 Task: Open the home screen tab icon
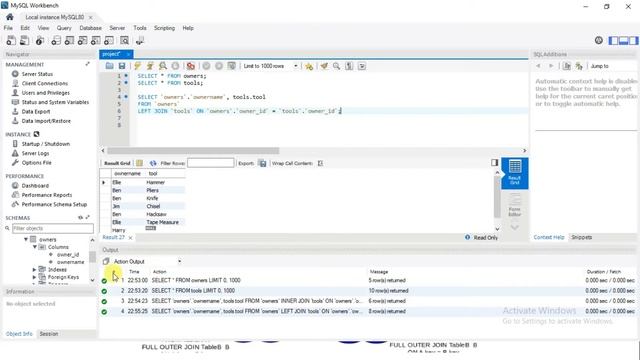click(x=10, y=17)
